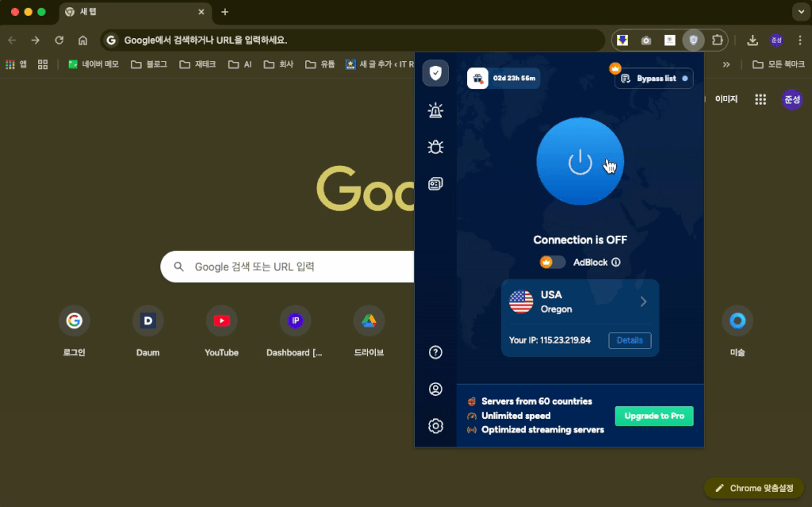The height and width of the screenshot is (507, 812).
Task: Open the shield VPN home tab
Action: point(435,74)
